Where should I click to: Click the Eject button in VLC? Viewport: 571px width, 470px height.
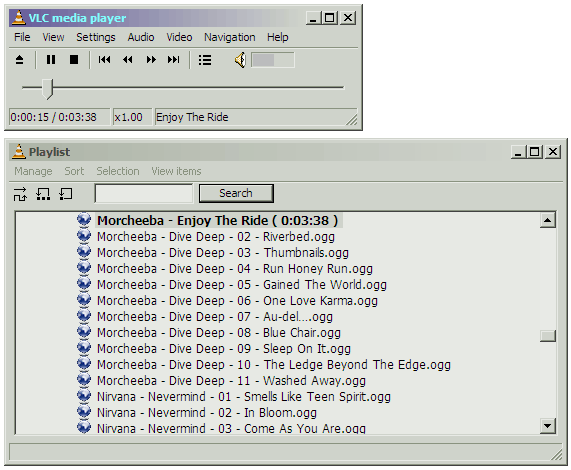click(x=20, y=60)
